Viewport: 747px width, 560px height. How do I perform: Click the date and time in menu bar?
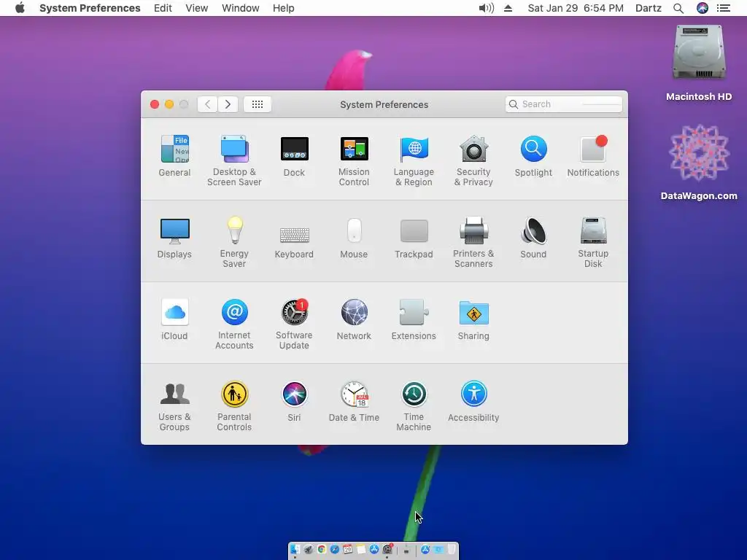(x=576, y=8)
